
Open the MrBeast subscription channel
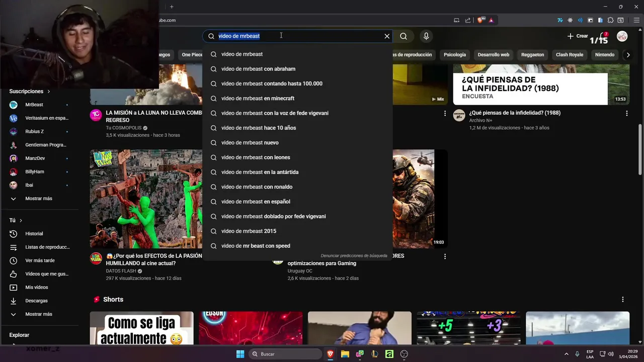[x=39, y=105]
